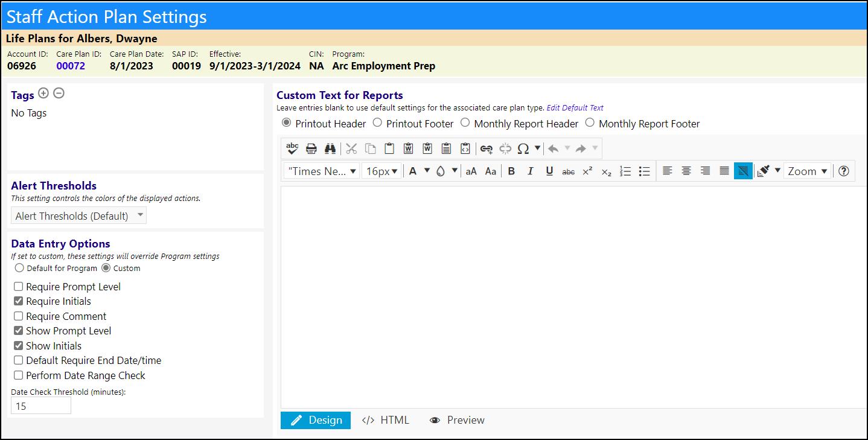Click the copy icon in editor toolbar

tap(371, 148)
